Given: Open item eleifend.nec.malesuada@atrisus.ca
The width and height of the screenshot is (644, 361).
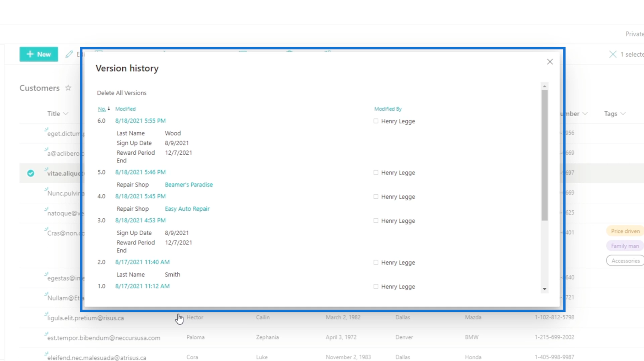Looking at the screenshot, I should (x=97, y=357).
